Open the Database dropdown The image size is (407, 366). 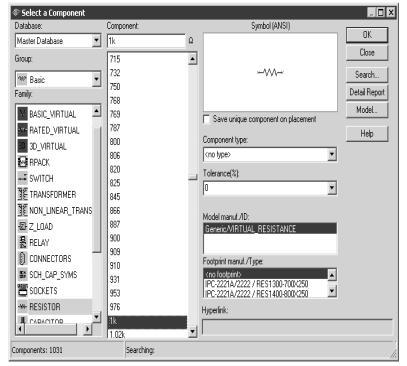point(96,41)
